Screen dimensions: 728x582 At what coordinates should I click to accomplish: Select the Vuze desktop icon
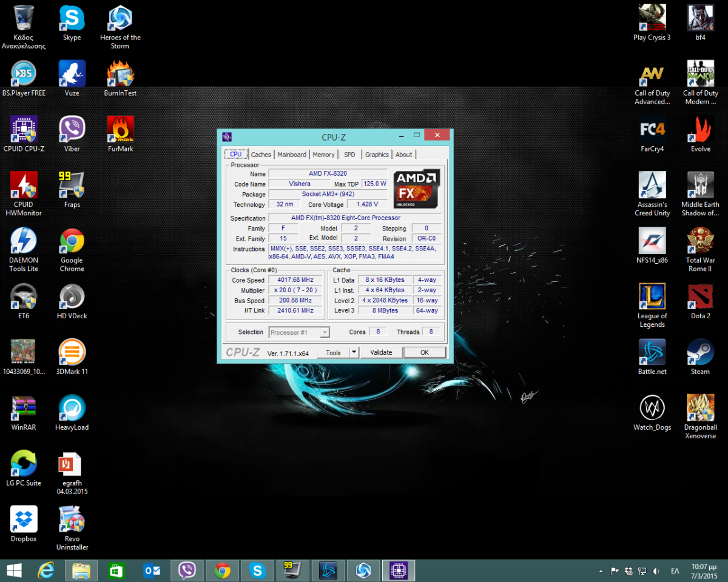[x=72, y=79]
